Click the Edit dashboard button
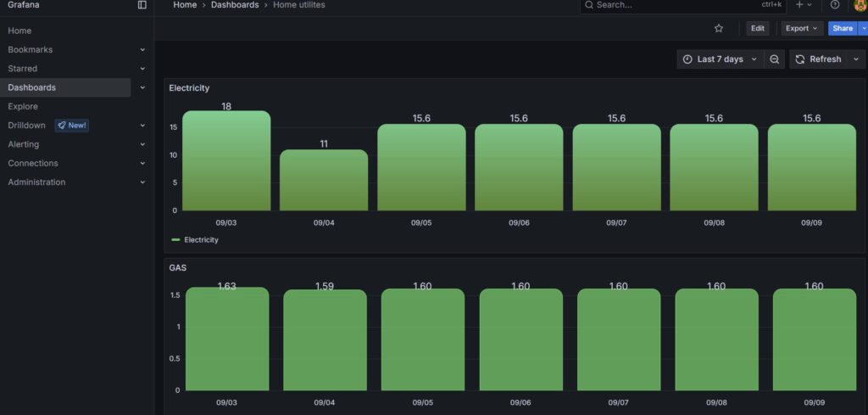The height and width of the screenshot is (415, 868). point(757,28)
